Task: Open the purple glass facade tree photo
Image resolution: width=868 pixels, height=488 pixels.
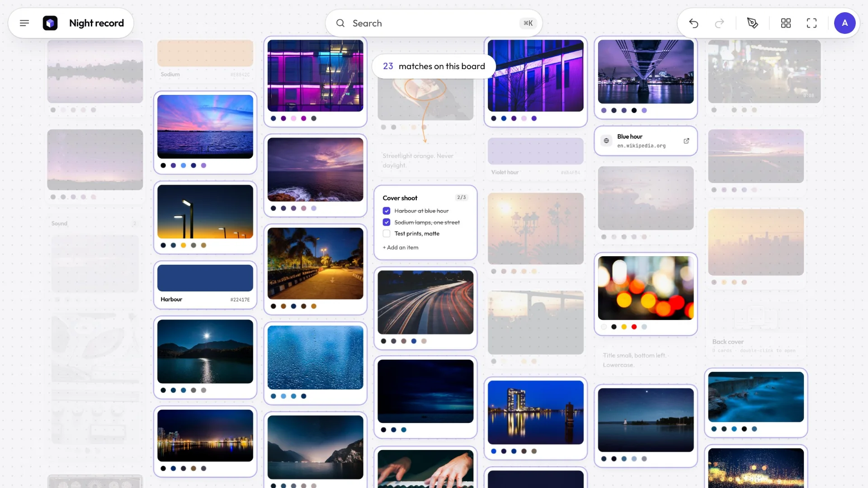Action: (x=536, y=75)
